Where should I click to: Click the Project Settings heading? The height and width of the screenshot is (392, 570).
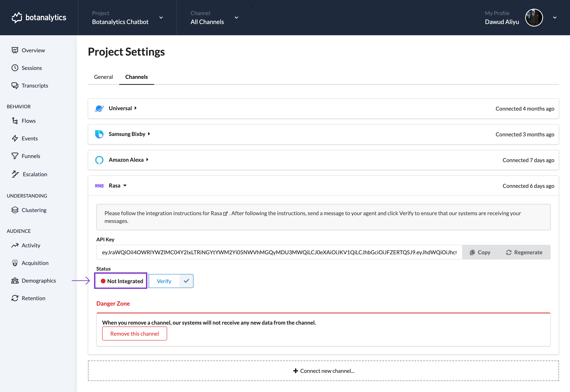(126, 52)
